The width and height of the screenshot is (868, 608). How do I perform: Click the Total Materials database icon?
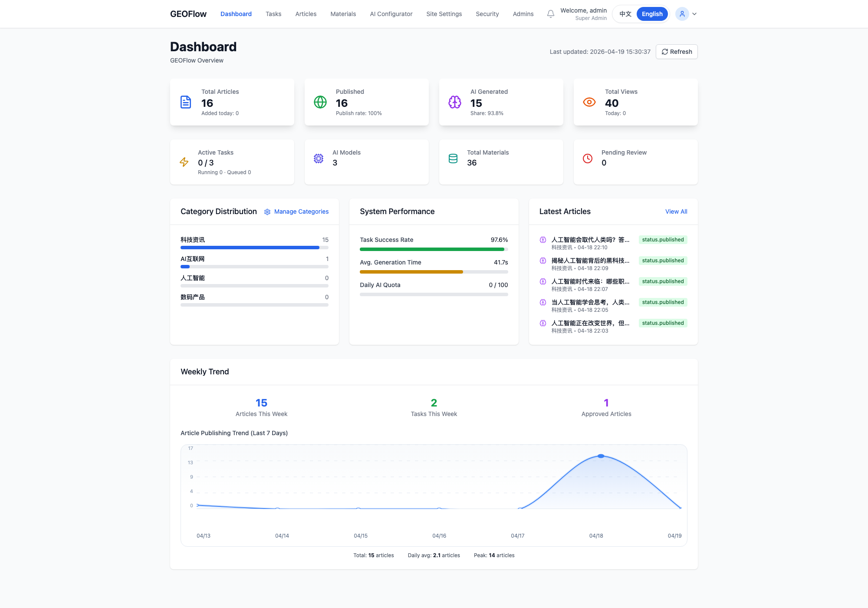453,159
